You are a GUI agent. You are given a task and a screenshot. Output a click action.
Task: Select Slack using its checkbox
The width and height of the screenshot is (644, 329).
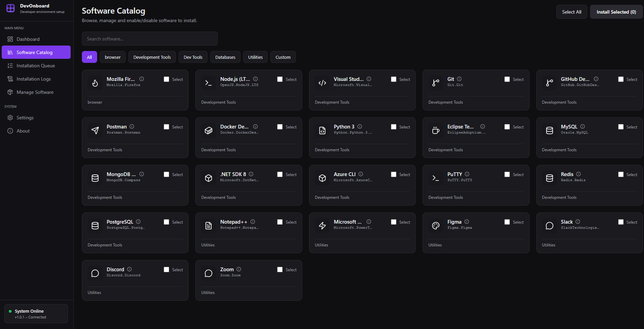621,222
